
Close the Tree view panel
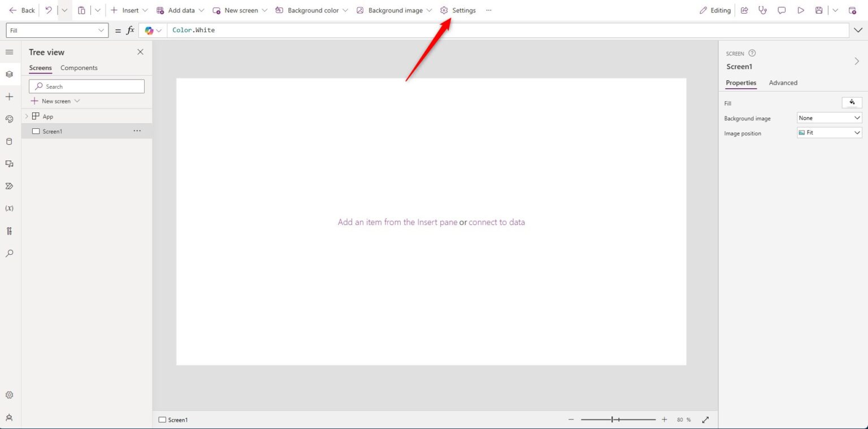140,52
